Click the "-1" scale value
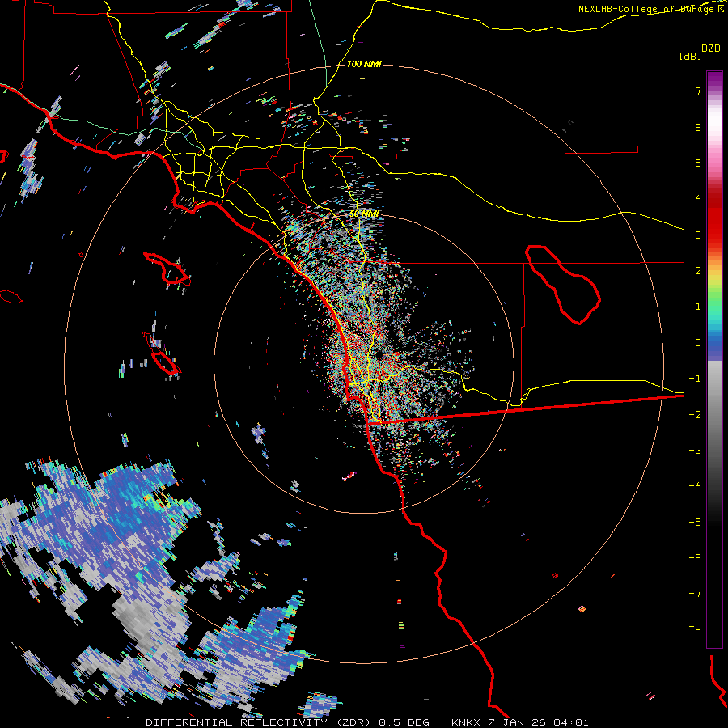 coord(695,379)
